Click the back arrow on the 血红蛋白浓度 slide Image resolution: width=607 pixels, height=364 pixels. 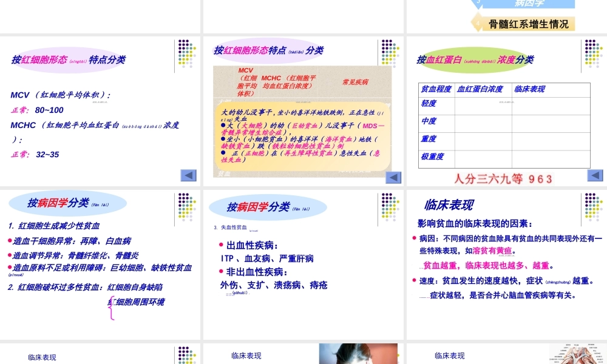click(595, 175)
